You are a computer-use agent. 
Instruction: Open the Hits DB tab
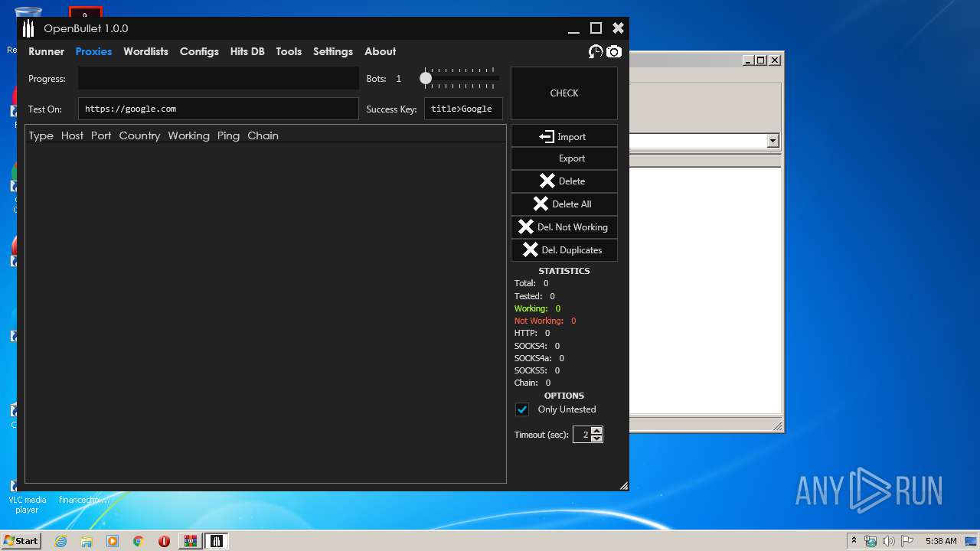(x=247, y=51)
